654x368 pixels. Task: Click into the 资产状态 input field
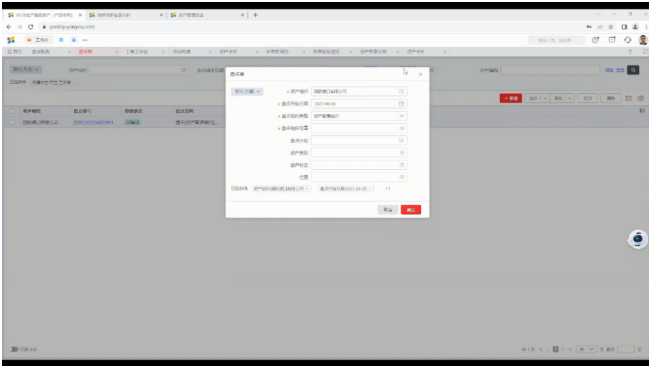click(359, 165)
